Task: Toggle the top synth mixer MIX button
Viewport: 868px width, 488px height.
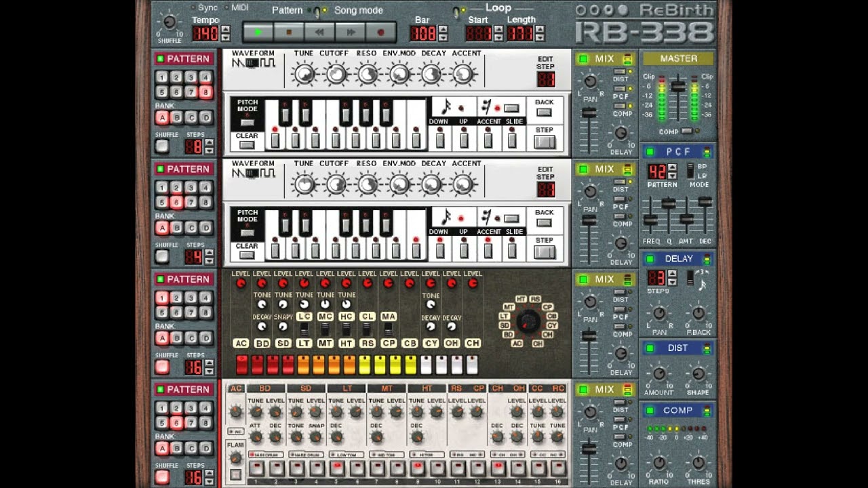Action: (583, 59)
